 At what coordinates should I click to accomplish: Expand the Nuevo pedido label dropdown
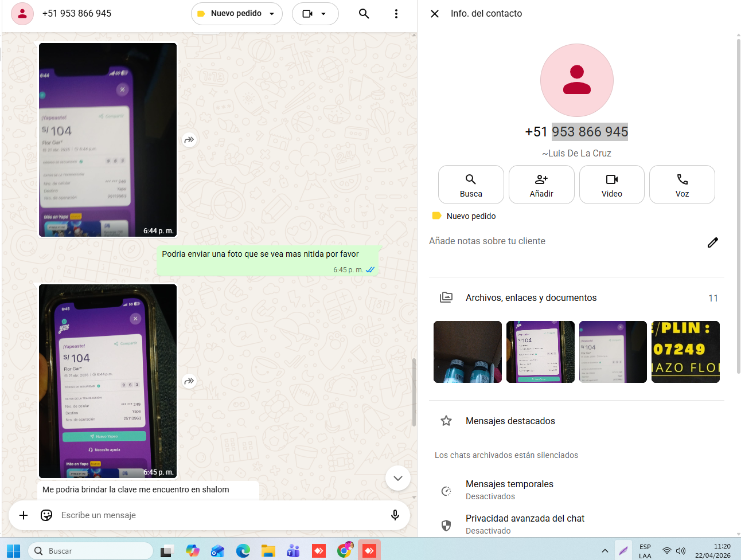236,14
